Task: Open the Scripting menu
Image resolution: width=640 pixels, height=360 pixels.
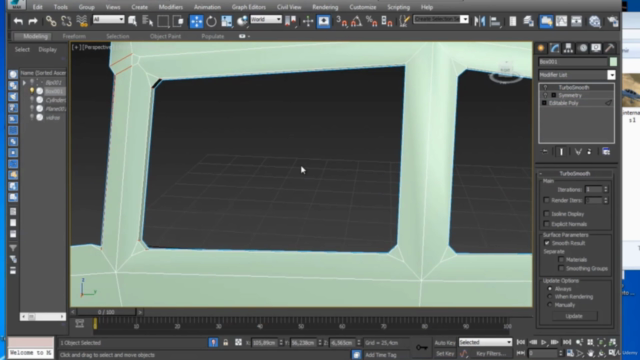Action: click(398, 7)
